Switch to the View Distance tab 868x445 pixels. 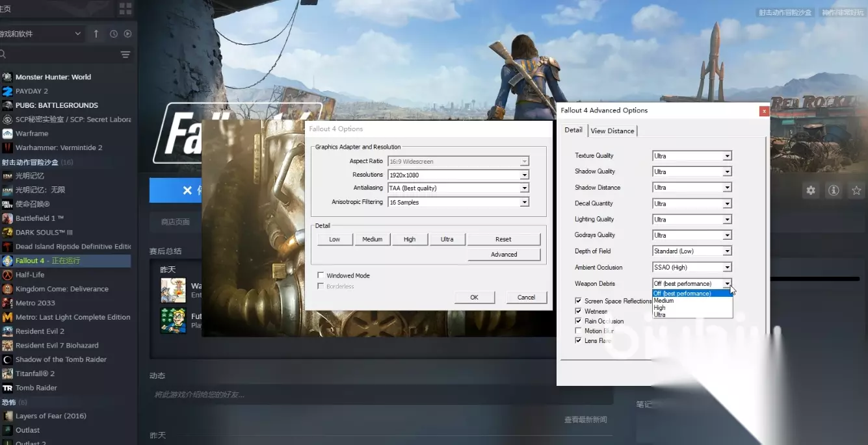coord(612,131)
